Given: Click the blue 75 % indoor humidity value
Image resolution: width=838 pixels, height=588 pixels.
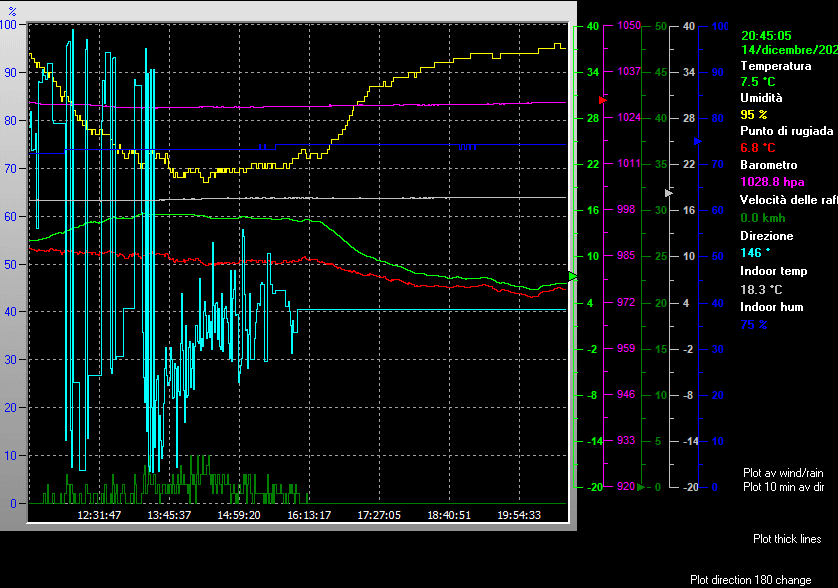Looking at the screenshot, I should (x=754, y=325).
